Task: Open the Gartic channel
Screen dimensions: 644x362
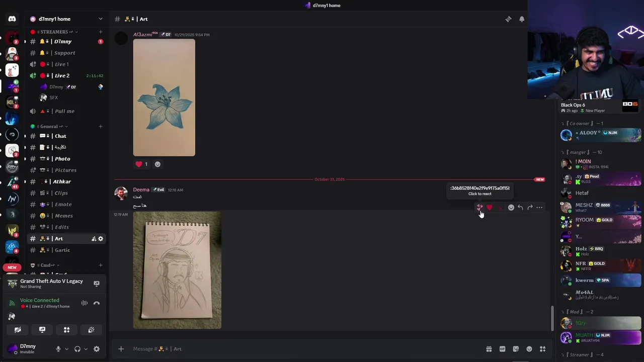Action: (x=66, y=250)
